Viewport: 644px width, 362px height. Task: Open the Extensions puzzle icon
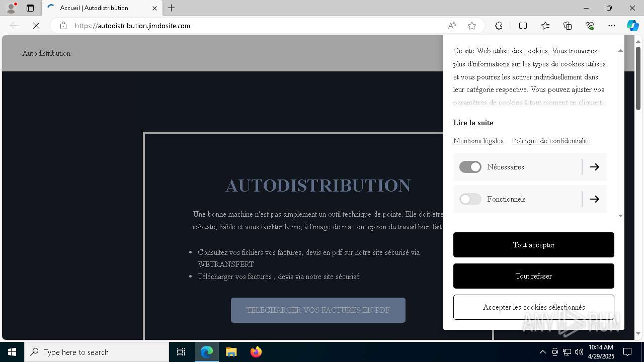coord(499,26)
